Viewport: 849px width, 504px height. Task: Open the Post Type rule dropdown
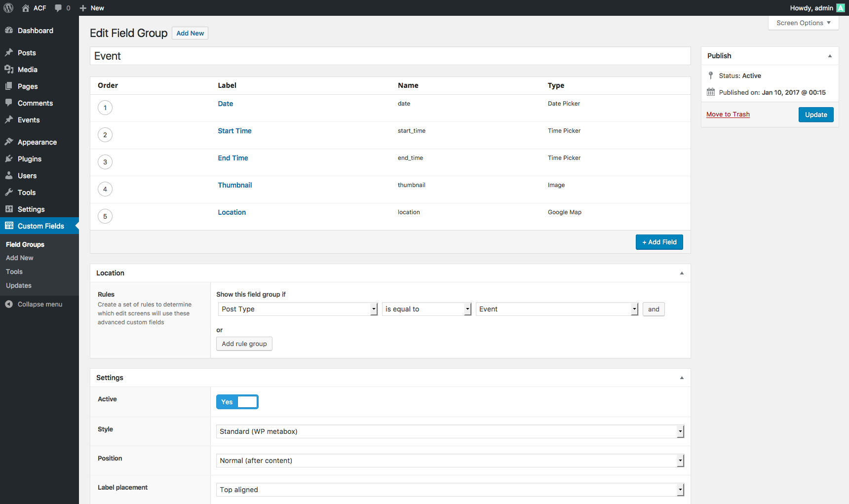click(x=298, y=309)
